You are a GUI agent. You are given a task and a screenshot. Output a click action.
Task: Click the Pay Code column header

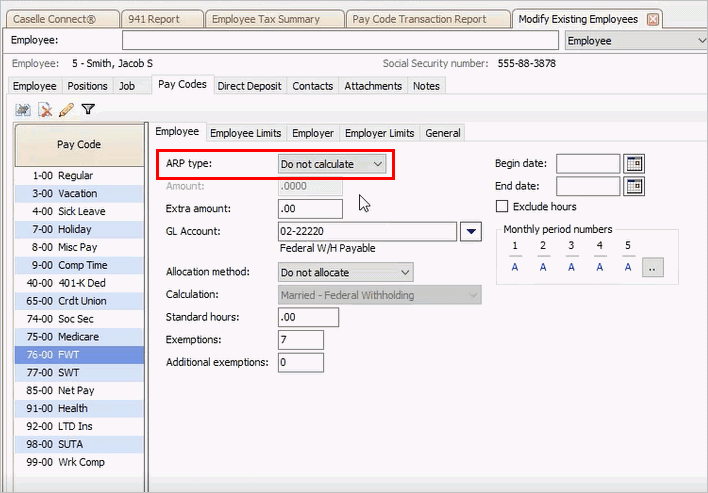point(79,145)
